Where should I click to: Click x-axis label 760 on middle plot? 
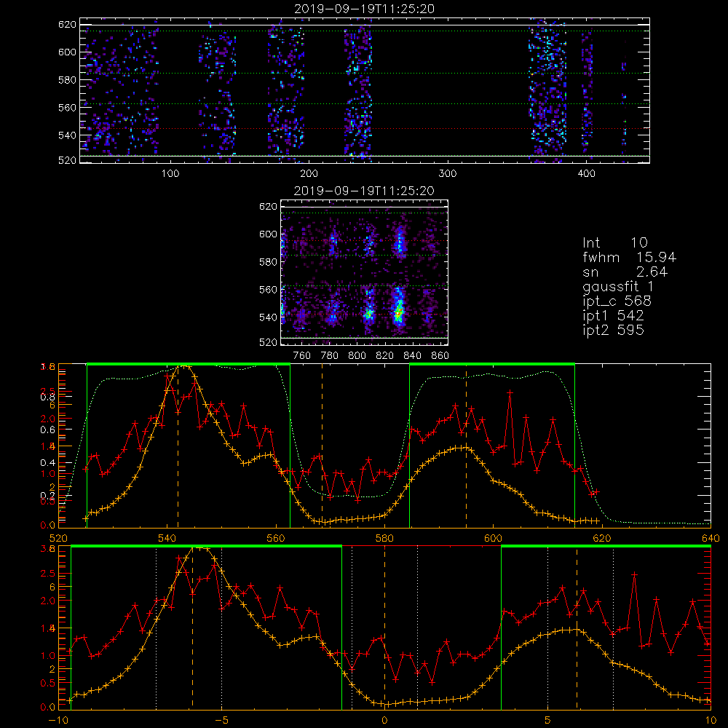tap(302, 356)
